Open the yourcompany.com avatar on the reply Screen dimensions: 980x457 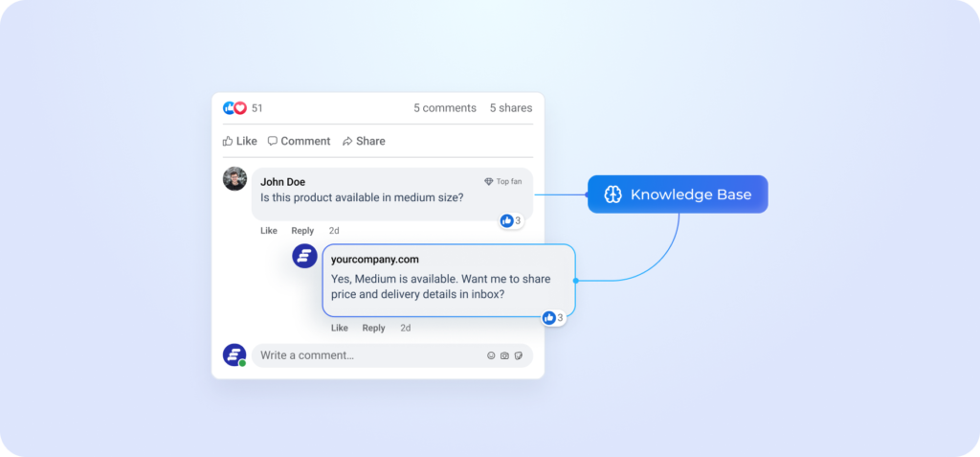tap(305, 256)
